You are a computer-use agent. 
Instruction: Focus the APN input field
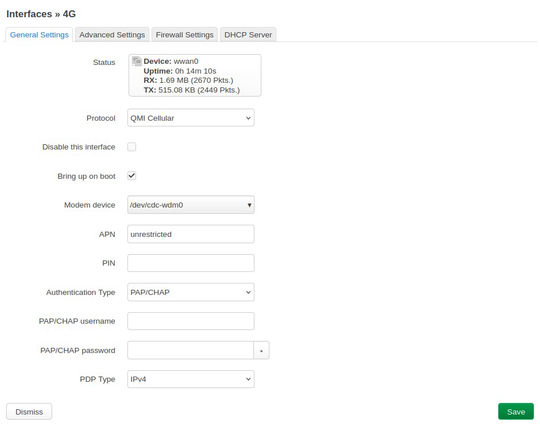(191, 234)
